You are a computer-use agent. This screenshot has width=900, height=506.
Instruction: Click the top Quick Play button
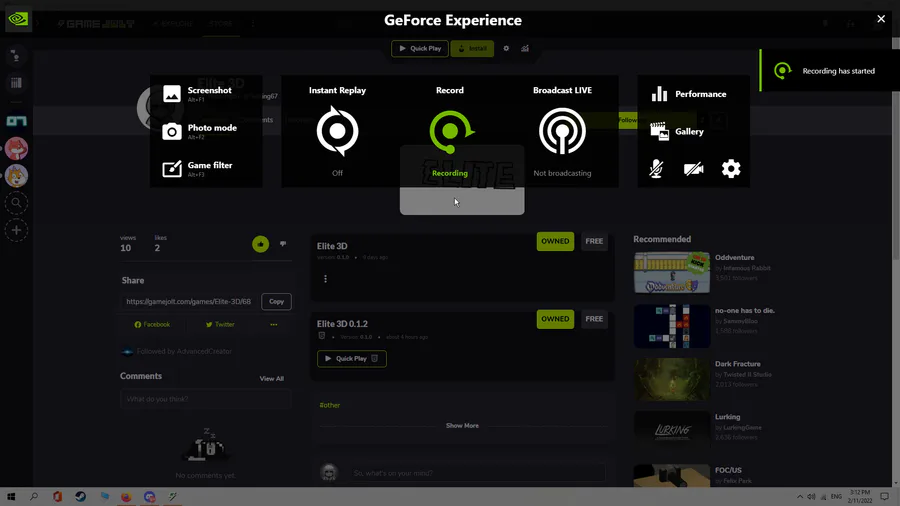pyautogui.click(x=420, y=49)
